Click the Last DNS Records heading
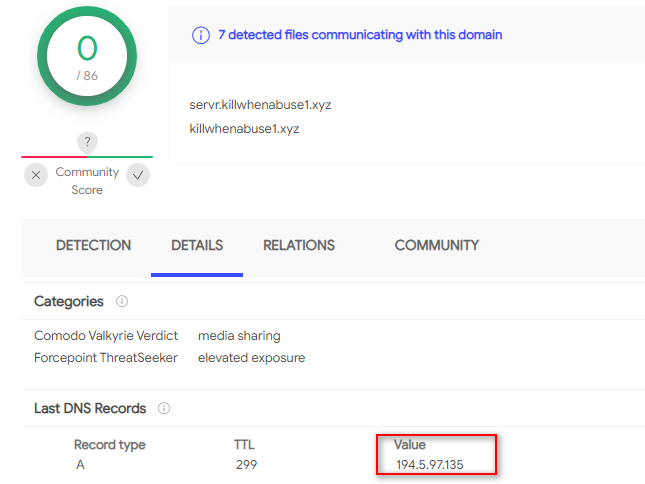The image size is (645, 484). click(90, 408)
